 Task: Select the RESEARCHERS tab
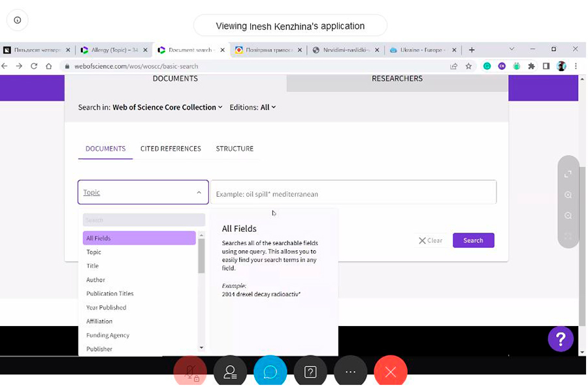tap(397, 79)
